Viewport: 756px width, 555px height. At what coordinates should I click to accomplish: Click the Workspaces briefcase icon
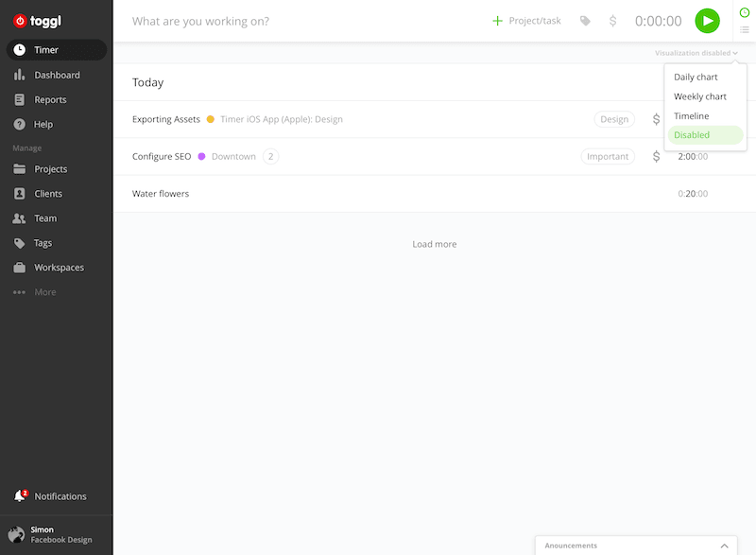click(19, 268)
